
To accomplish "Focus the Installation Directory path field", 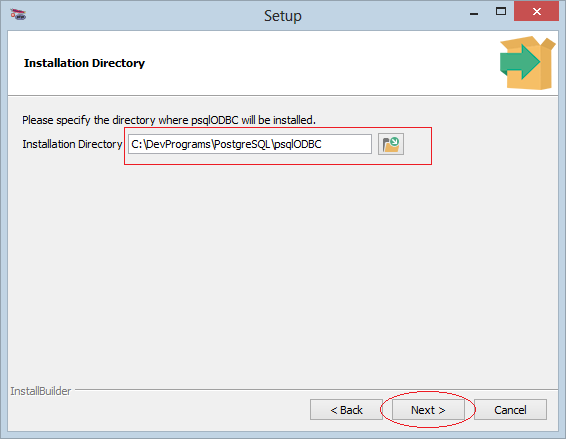I will pyautogui.click(x=250, y=144).
